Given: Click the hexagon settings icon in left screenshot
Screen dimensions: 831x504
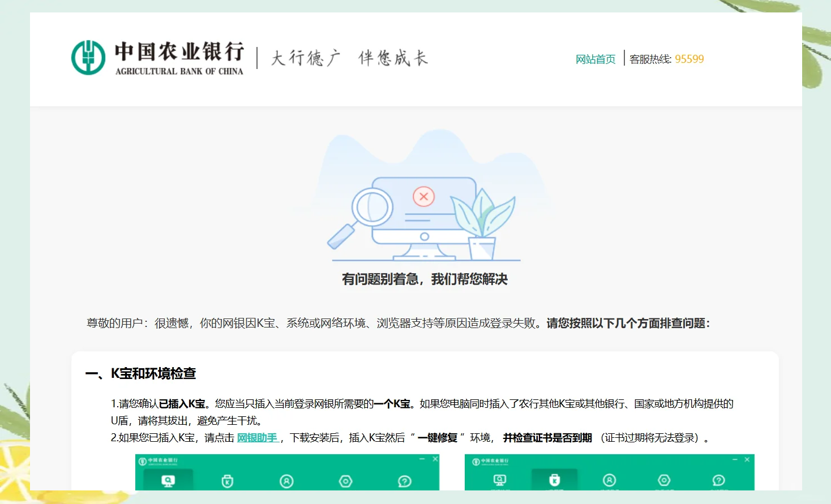Looking at the screenshot, I should tap(345, 481).
